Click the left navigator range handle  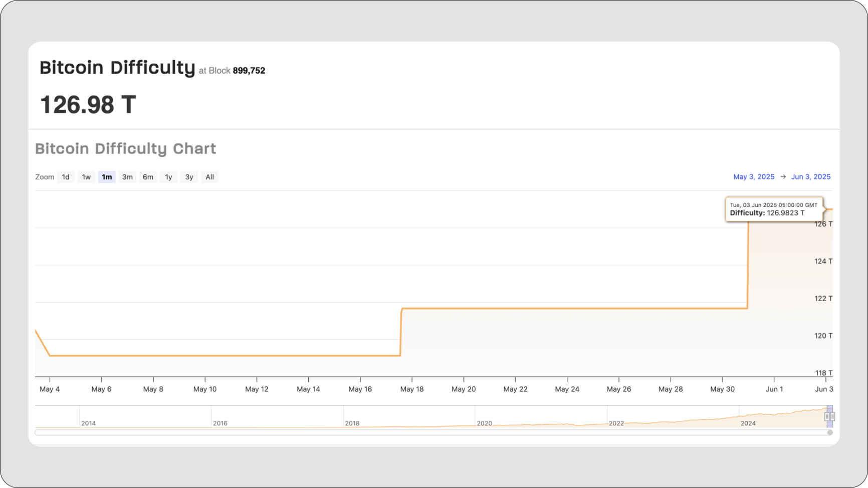[827, 417]
